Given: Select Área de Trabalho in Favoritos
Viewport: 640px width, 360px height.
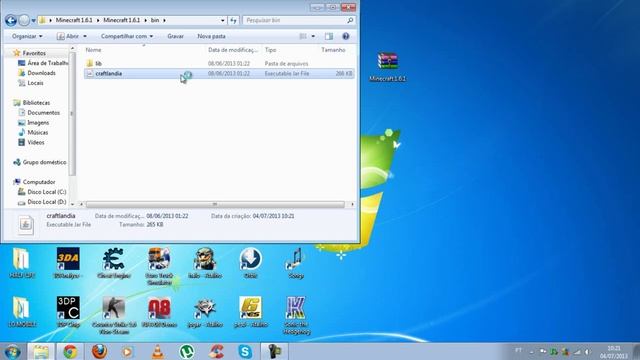Looking at the screenshot, I should 43,63.
